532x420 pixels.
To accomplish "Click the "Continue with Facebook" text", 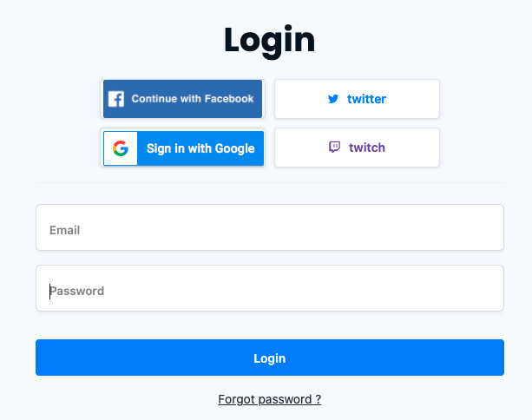I will coord(193,99).
